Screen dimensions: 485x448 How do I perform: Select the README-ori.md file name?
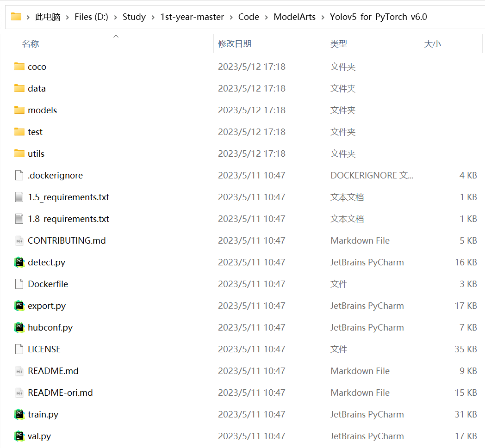pos(60,393)
